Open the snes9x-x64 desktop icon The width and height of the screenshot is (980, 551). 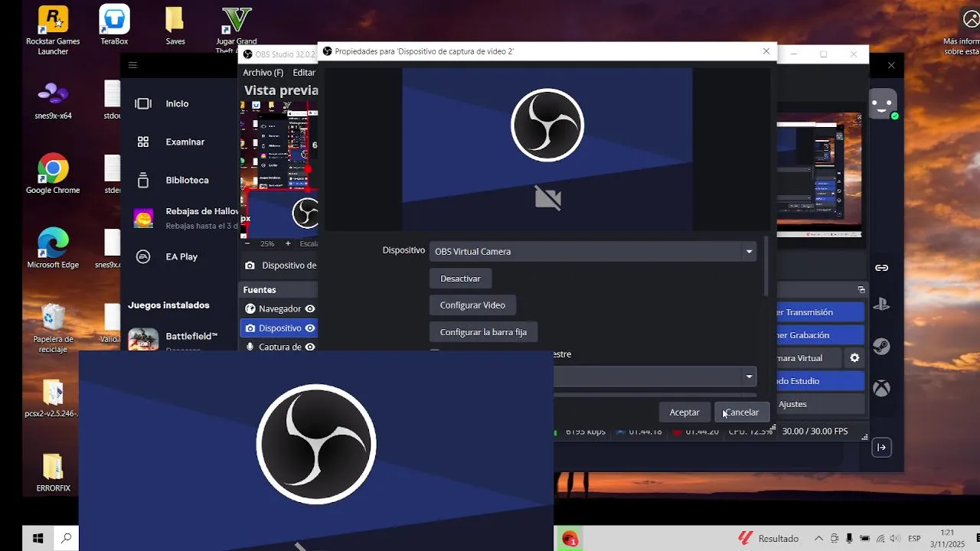pyautogui.click(x=53, y=101)
